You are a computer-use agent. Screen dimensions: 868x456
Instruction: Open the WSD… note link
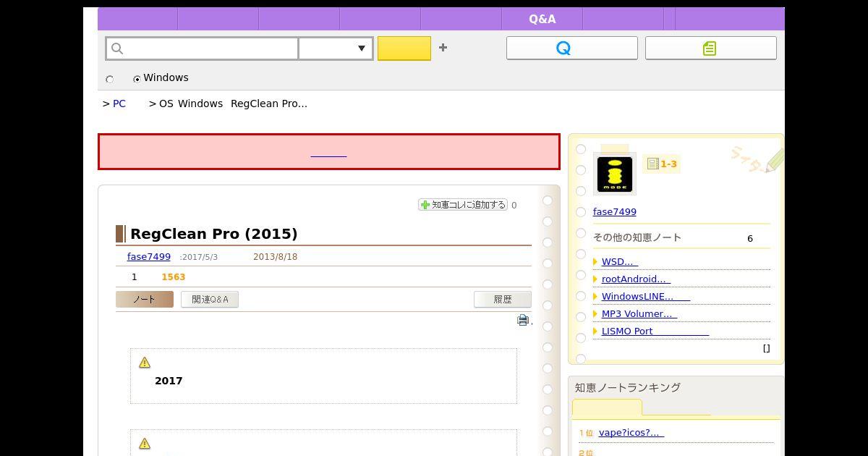click(x=620, y=262)
